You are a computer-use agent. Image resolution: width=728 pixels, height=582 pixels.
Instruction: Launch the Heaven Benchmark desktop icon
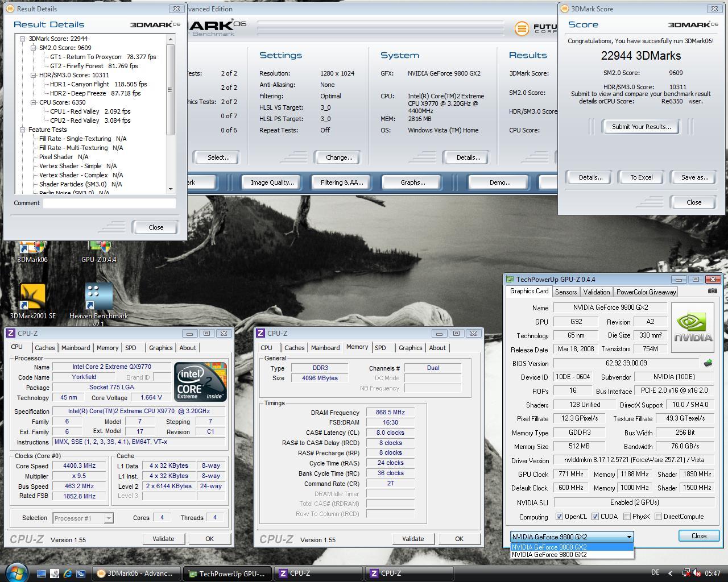click(98, 304)
